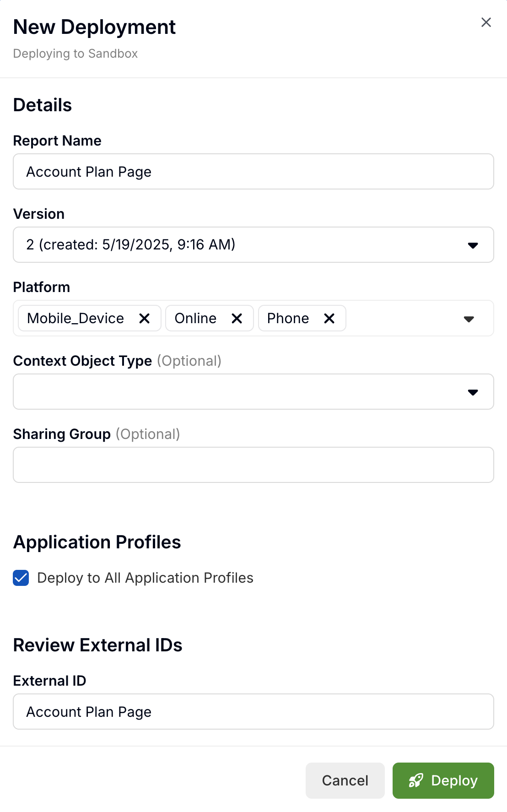Select the Phone chip label
Screen dimensions: 507x812
coord(288,318)
